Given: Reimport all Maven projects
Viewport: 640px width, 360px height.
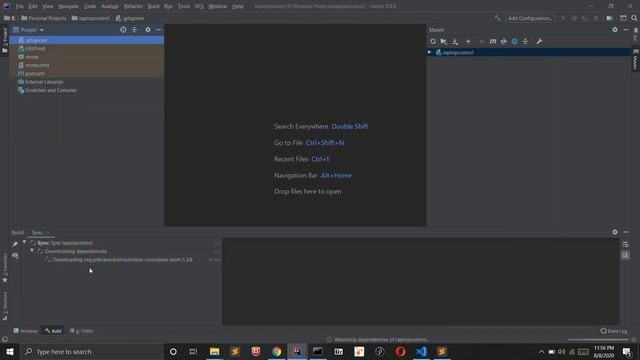Looking at the screenshot, I should pyautogui.click(x=433, y=41).
